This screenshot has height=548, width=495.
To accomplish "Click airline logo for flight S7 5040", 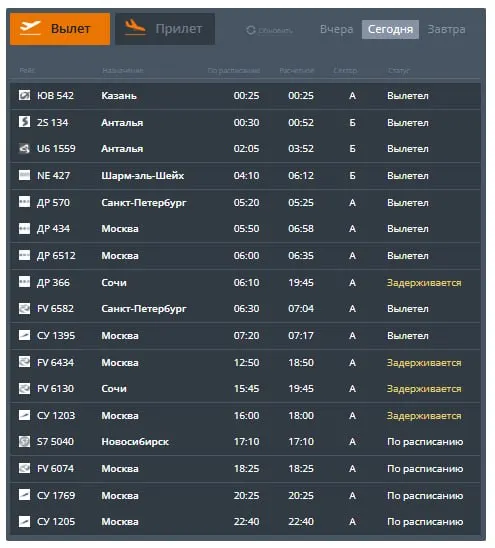I will [24, 442].
